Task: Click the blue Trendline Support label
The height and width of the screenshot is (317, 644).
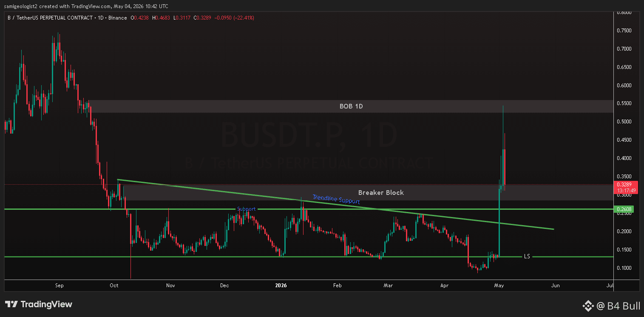Action: pyautogui.click(x=336, y=199)
